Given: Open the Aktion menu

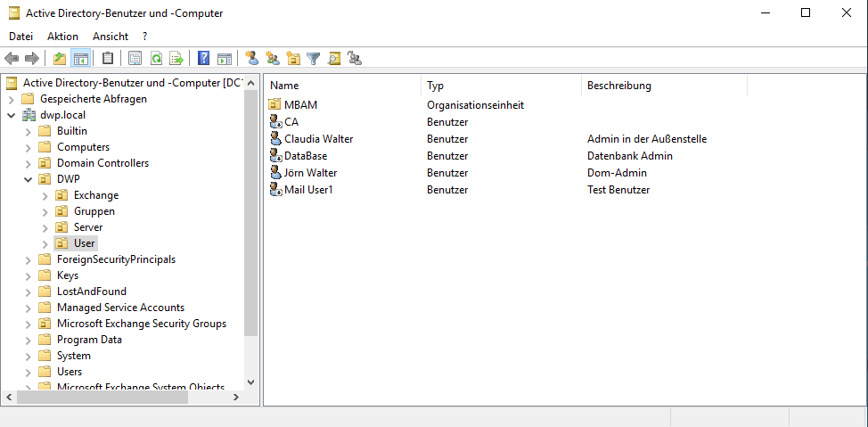Looking at the screenshot, I should (62, 37).
